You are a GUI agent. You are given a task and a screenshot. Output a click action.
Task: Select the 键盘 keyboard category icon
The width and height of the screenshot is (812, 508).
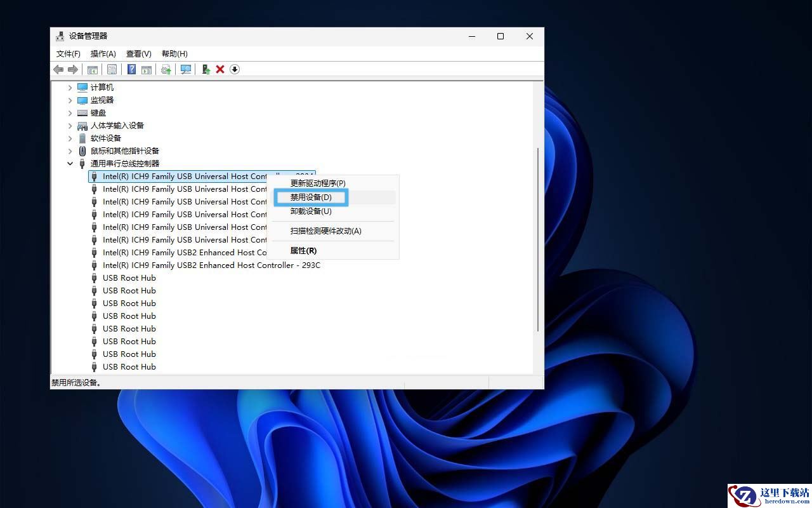pyautogui.click(x=82, y=112)
